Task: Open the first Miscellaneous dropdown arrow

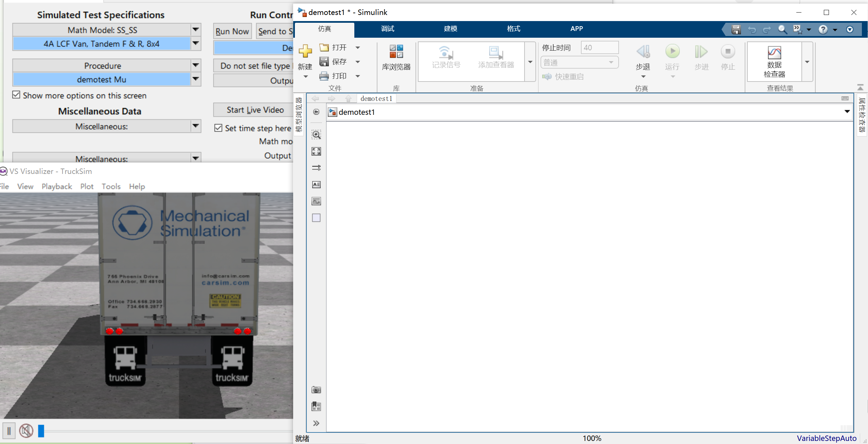Action: [196, 126]
